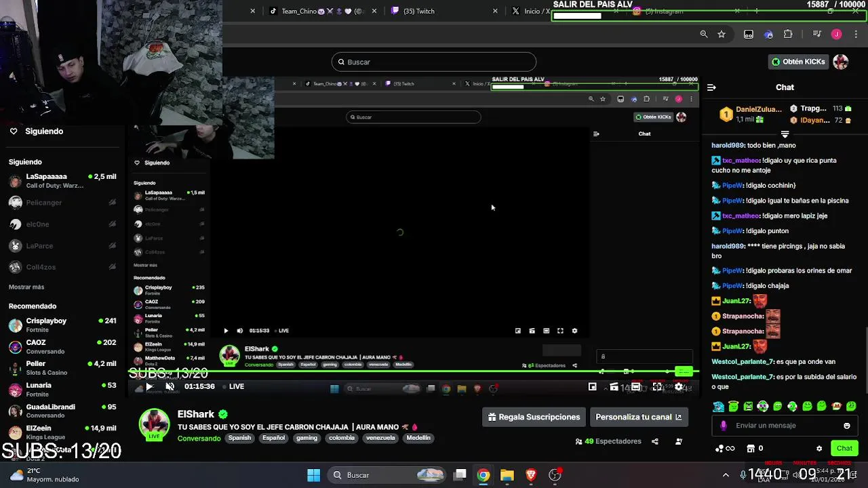Click the Kick Buscar search field
This screenshot has height=488, width=868.
(434, 62)
